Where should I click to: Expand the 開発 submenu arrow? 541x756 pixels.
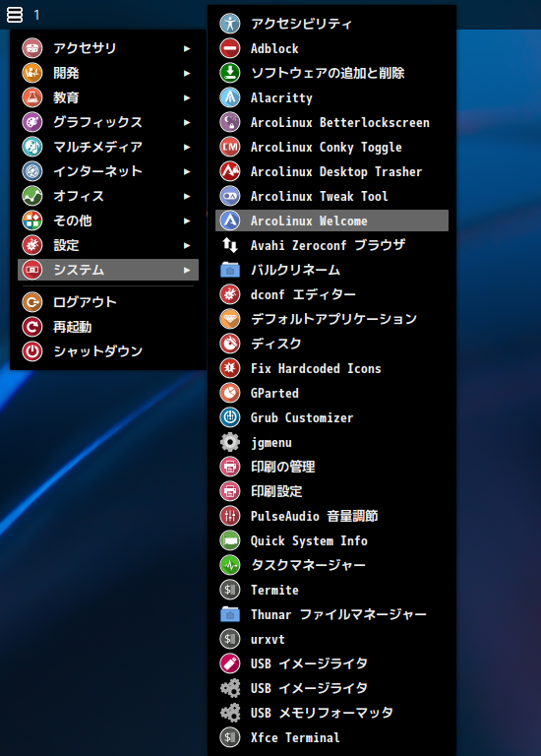pyautogui.click(x=187, y=73)
